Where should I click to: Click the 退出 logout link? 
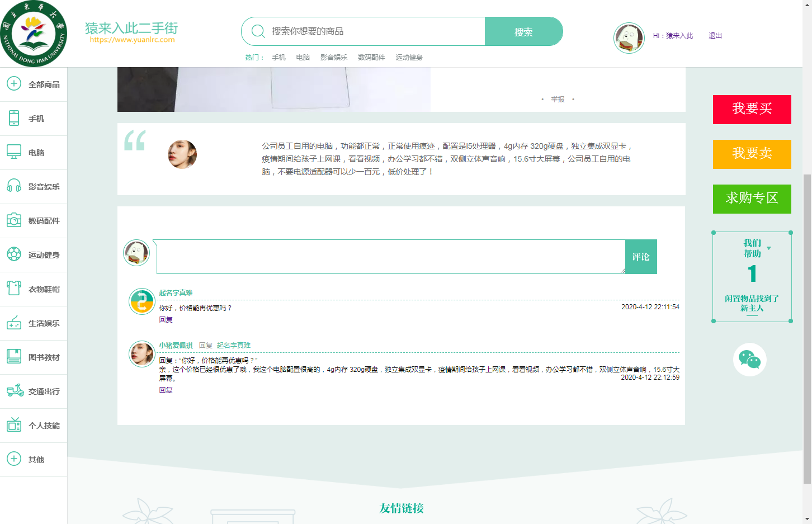[715, 36]
